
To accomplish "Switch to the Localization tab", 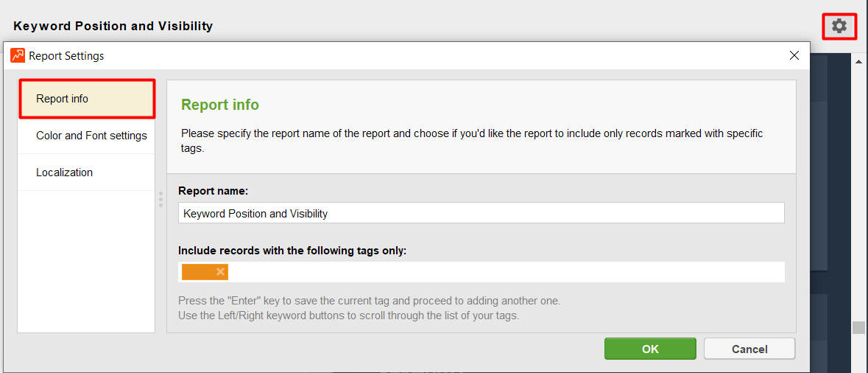I will click(87, 172).
